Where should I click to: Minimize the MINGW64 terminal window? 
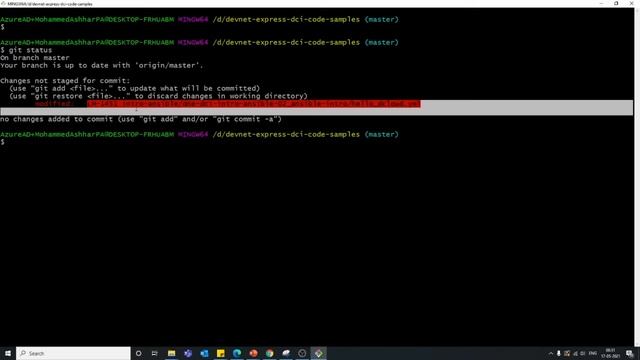click(x=601, y=4)
